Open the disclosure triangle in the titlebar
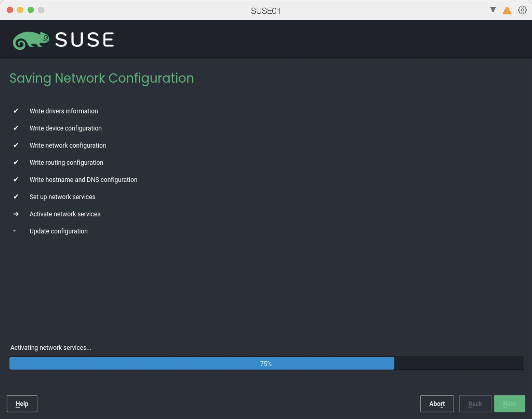532x419 pixels. coord(493,10)
